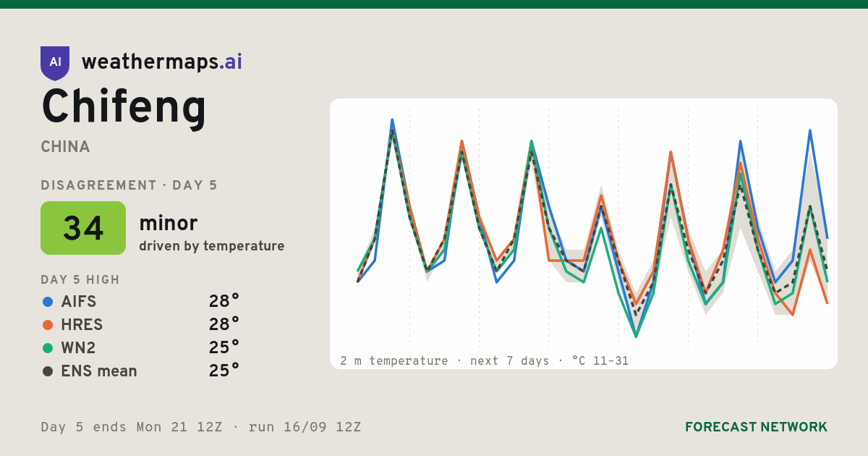Click the ENS mean label
The height and width of the screenshot is (456, 868).
(x=99, y=371)
